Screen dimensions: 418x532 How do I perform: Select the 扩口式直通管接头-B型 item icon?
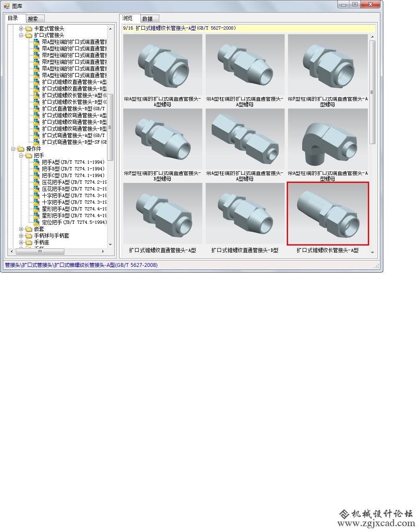tap(37, 109)
